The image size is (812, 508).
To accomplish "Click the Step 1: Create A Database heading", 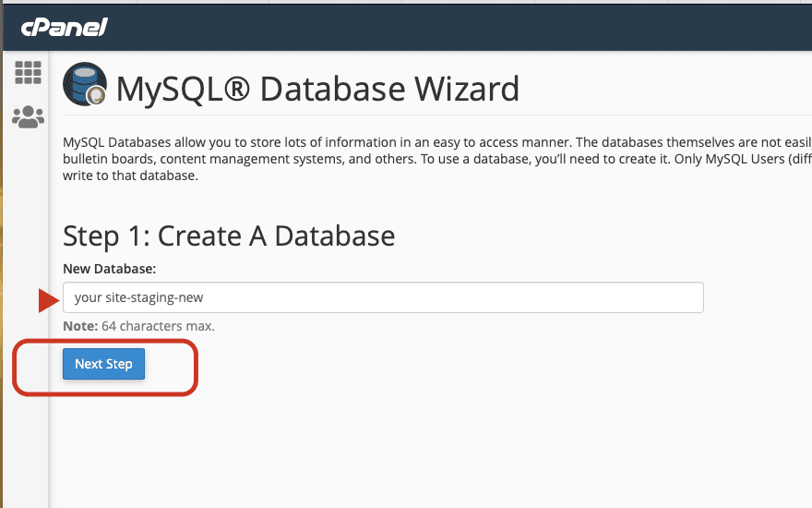I will (x=229, y=236).
